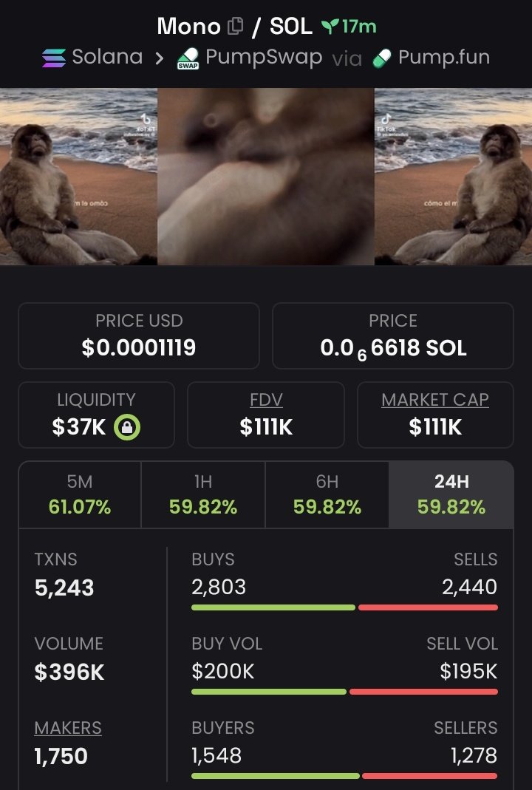The image size is (532, 790).
Task: Select the 6H timeframe tab
Action: click(x=327, y=494)
